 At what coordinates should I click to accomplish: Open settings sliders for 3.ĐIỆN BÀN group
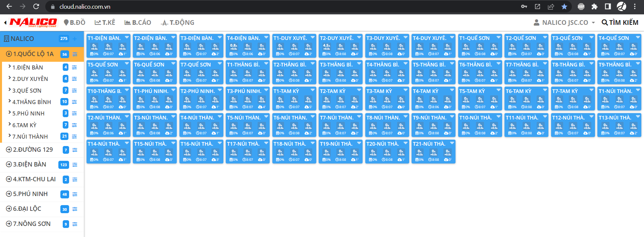[75, 165]
